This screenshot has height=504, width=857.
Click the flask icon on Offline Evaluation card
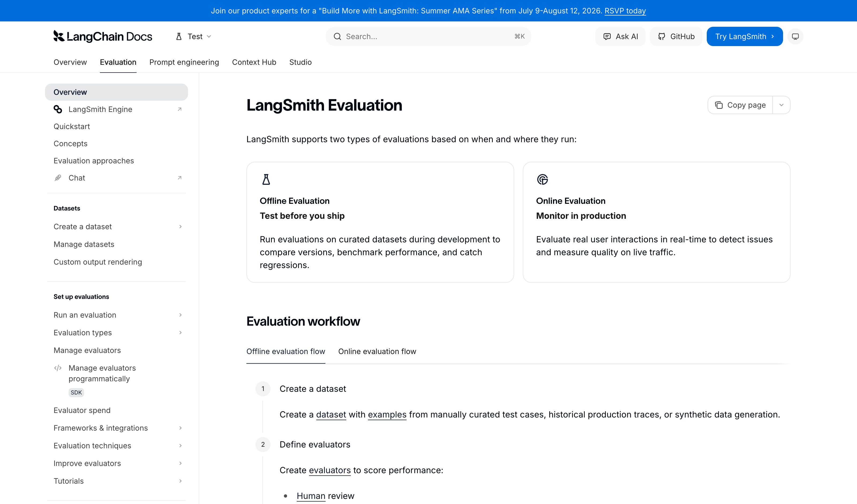(x=266, y=179)
